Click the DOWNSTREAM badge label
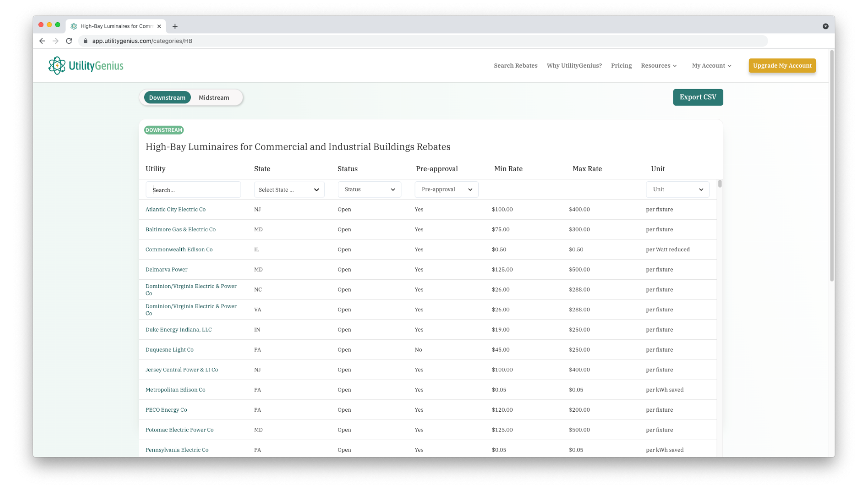 [x=164, y=130]
